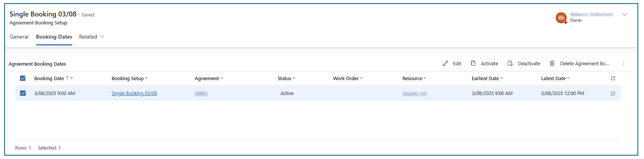Click the Edit pencil icon
Viewport: 644px width, 159px height.
click(445, 63)
